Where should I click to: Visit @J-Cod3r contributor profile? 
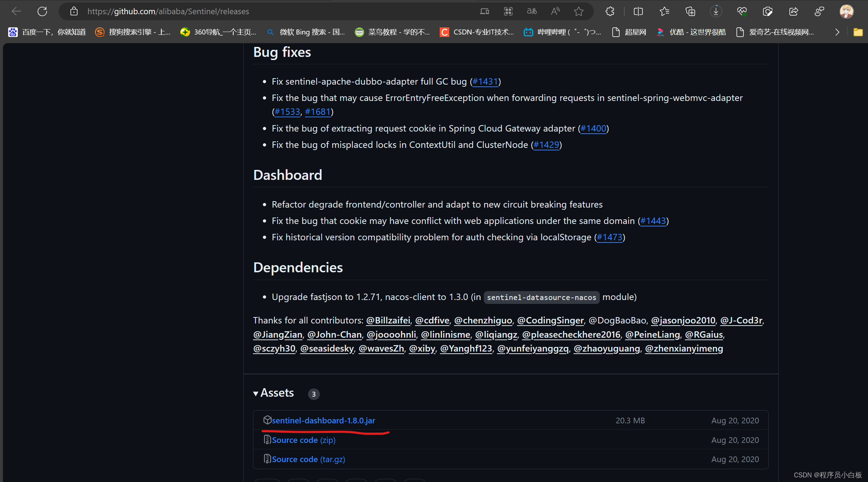[x=741, y=321]
